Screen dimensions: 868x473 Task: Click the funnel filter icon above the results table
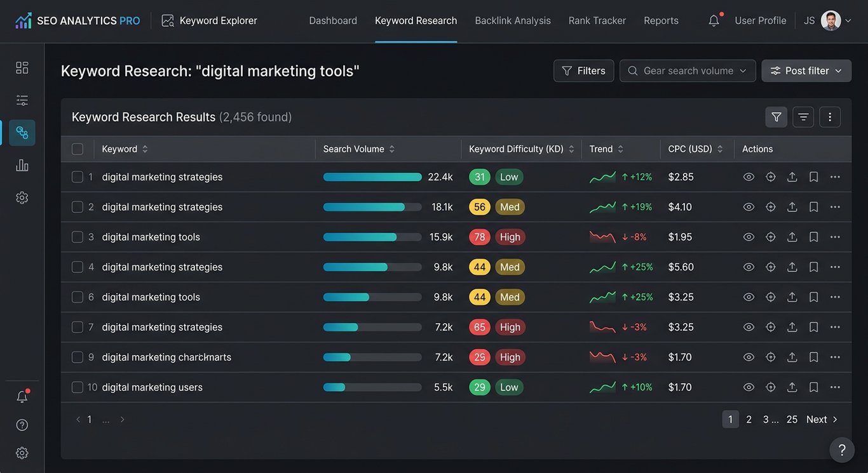[776, 117]
